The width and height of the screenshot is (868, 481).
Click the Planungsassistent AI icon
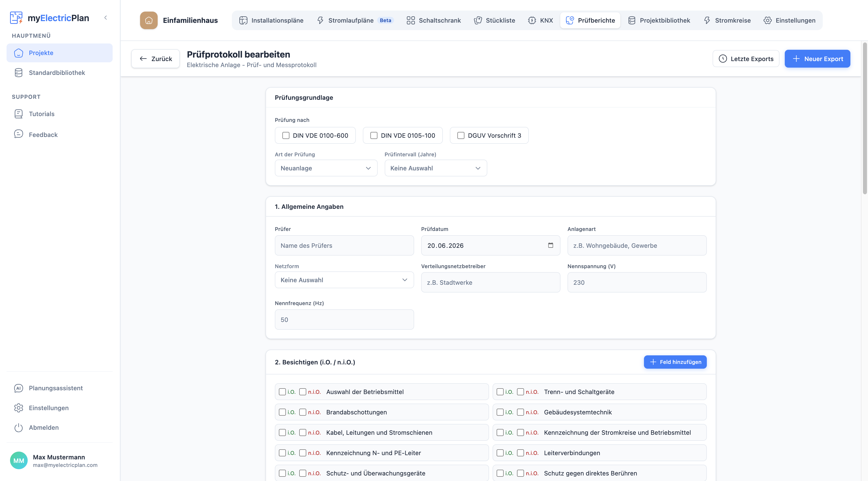click(19, 388)
